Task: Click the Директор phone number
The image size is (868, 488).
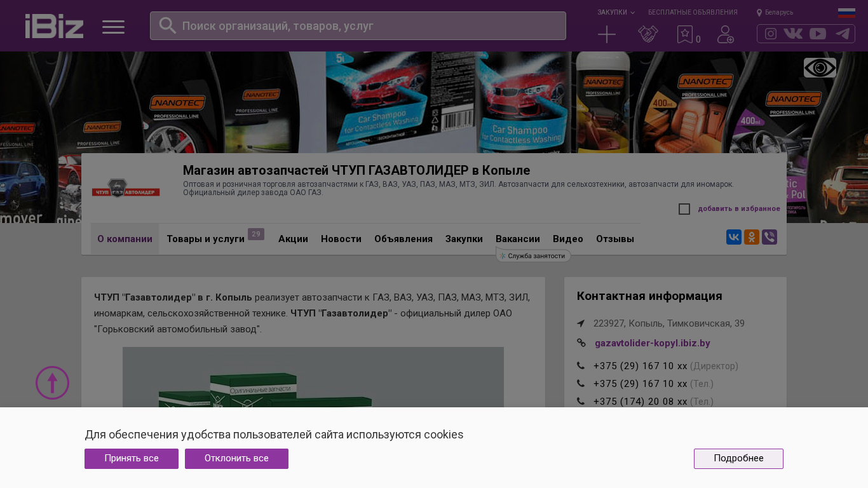Action: tap(641, 366)
